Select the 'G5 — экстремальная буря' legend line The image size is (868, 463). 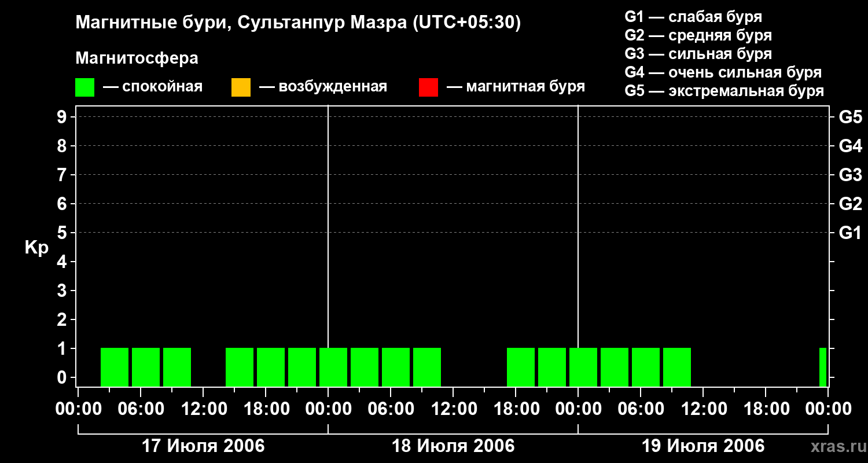click(724, 91)
